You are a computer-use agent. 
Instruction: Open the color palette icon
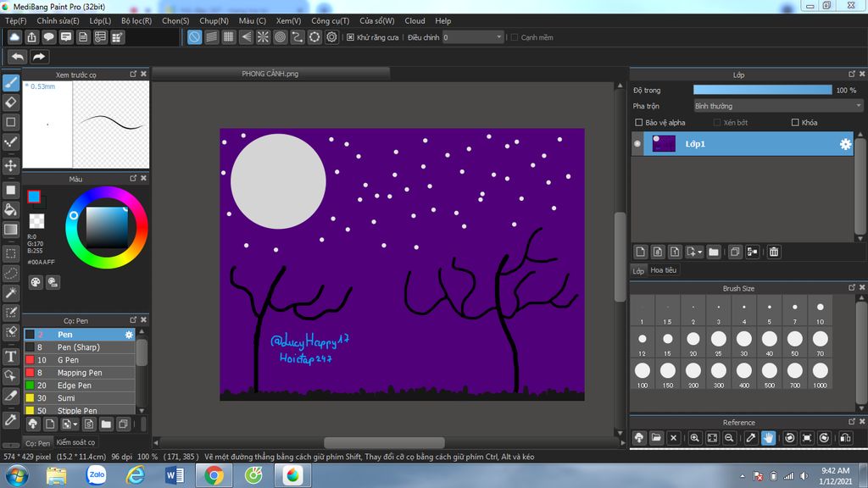coord(36,282)
